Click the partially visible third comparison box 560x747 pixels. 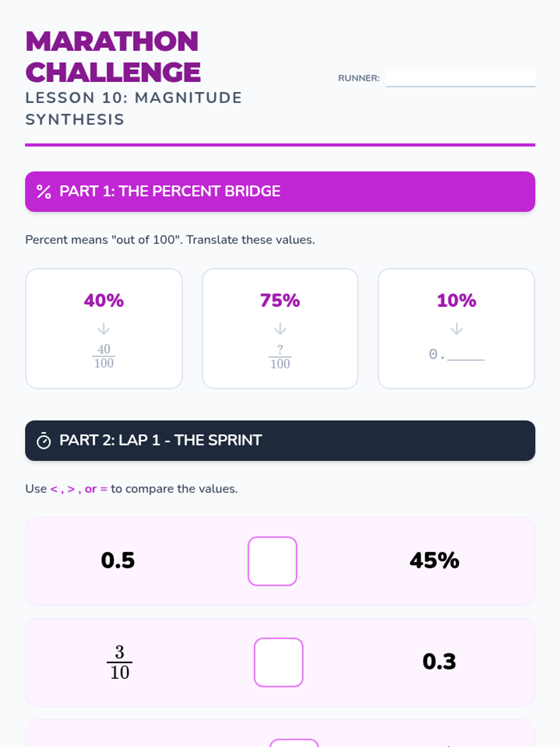[x=294, y=743]
